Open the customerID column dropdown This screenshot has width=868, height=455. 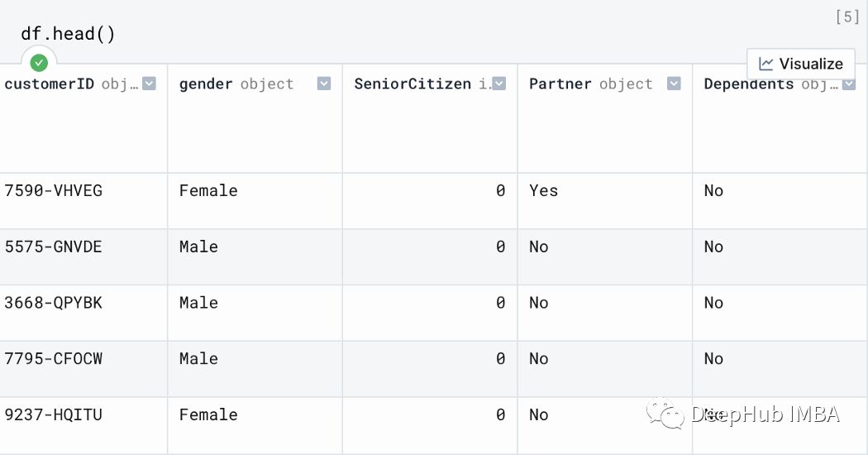(x=149, y=84)
